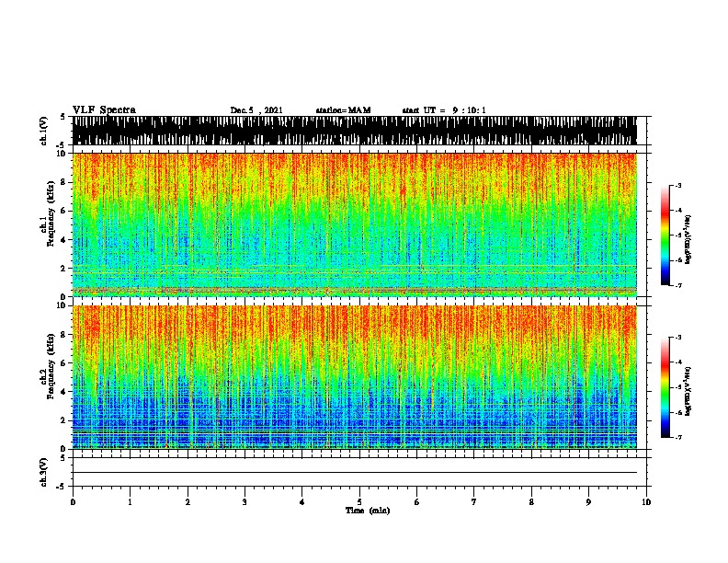This screenshot has width=728, height=563.
Task: Click time axis tick label "3"
Action: click(x=245, y=502)
